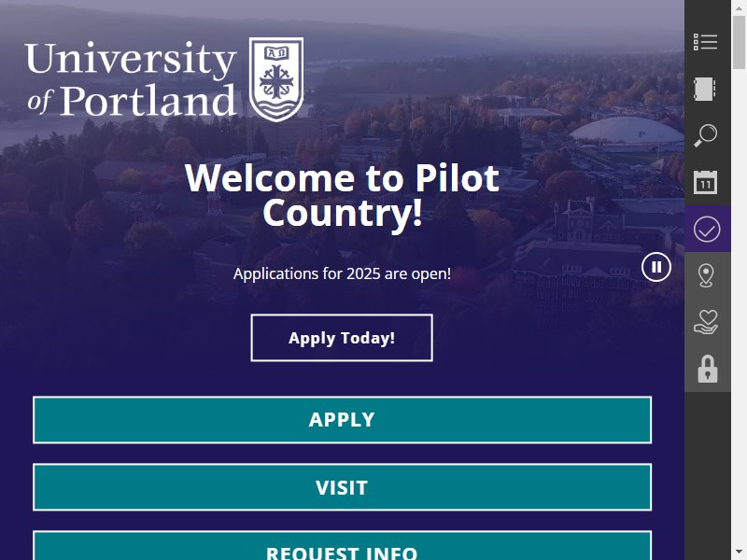The image size is (747, 560).
Task: Open the notebook directory icon in sidebar
Action: pos(706,89)
